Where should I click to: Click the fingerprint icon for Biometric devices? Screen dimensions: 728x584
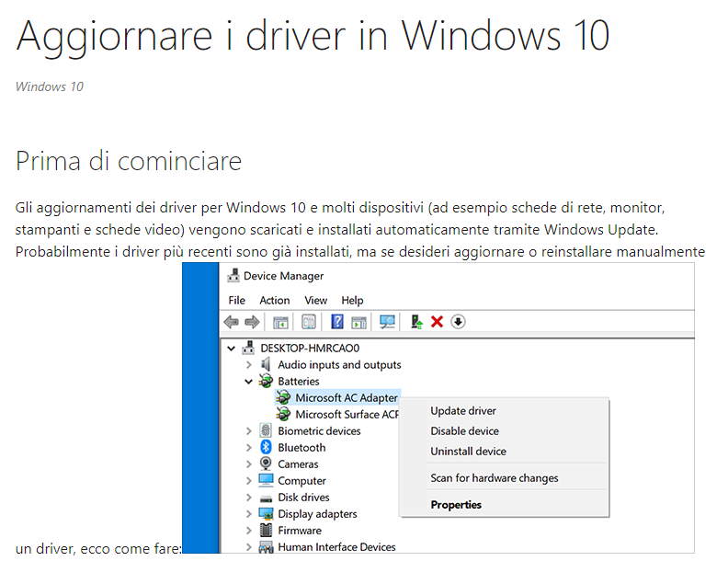click(x=266, y=430)
